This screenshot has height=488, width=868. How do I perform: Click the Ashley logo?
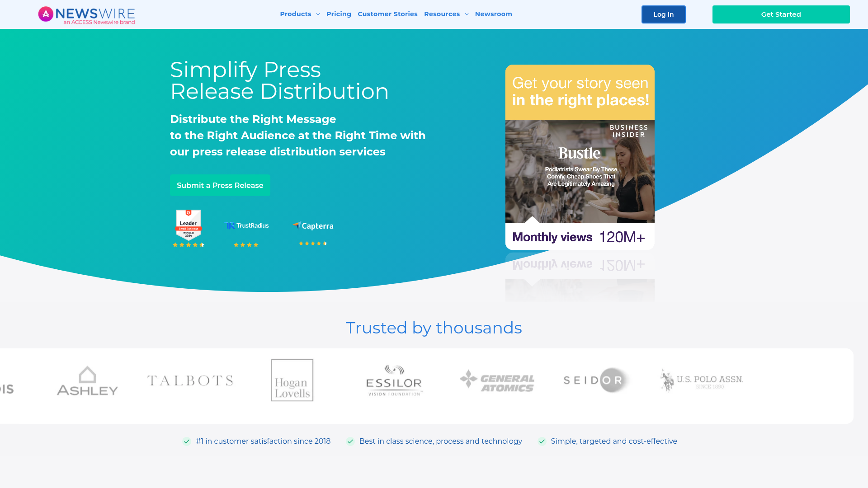87,380
